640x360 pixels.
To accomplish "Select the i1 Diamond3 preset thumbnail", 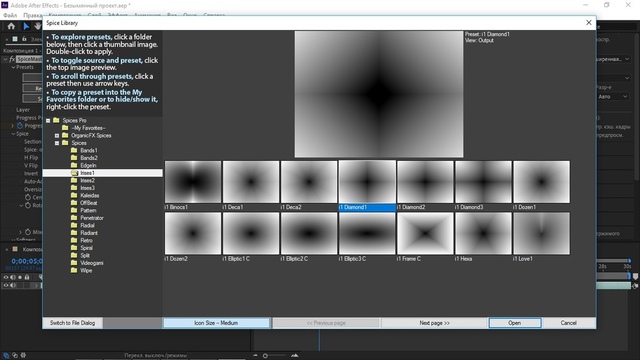I will click(483, 182).
